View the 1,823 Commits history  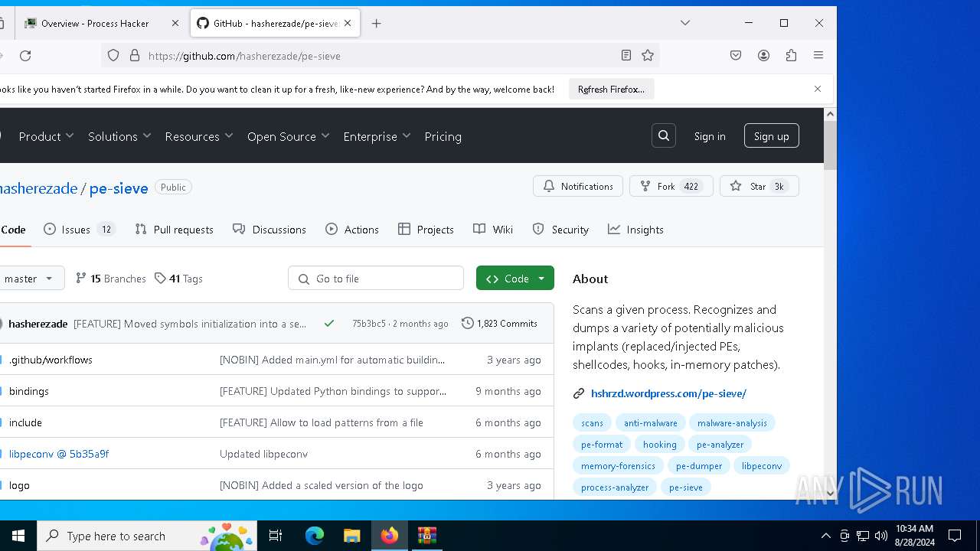(x=499, y=323)
